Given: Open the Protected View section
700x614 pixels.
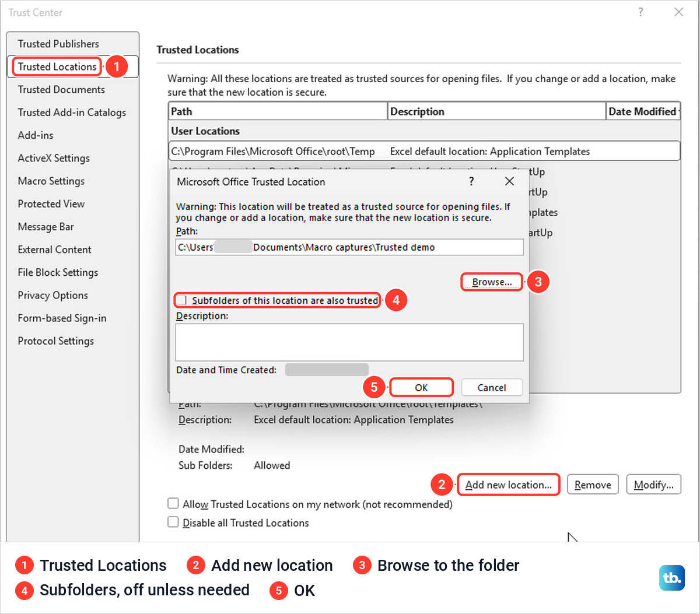Looking at the screenshot, I should point(51,204).
